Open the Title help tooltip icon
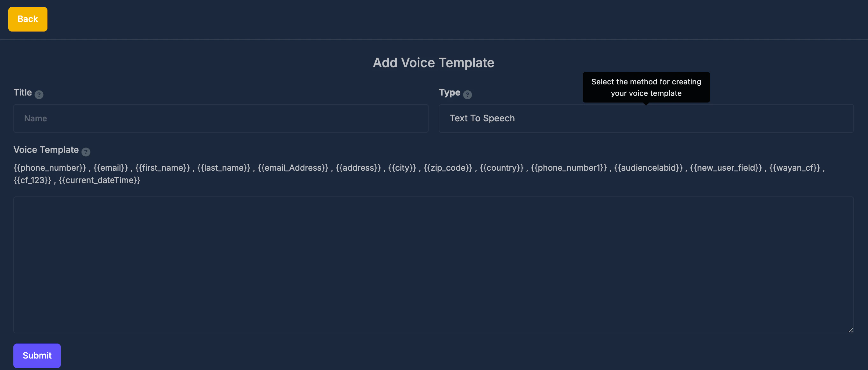This screenshot has height=370, width=868. [x=39, y=95]
